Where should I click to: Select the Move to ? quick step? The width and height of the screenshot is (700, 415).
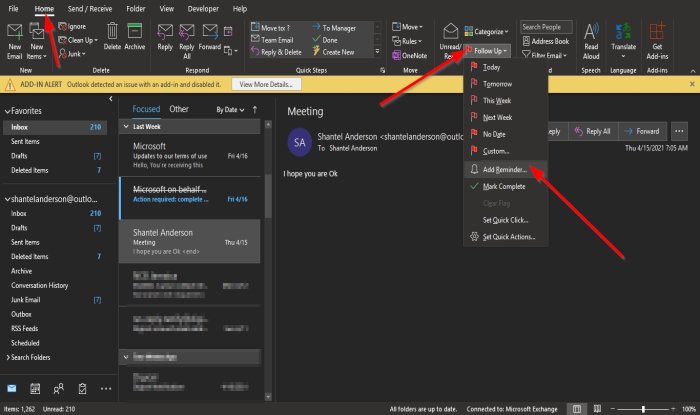pos(271,28)
